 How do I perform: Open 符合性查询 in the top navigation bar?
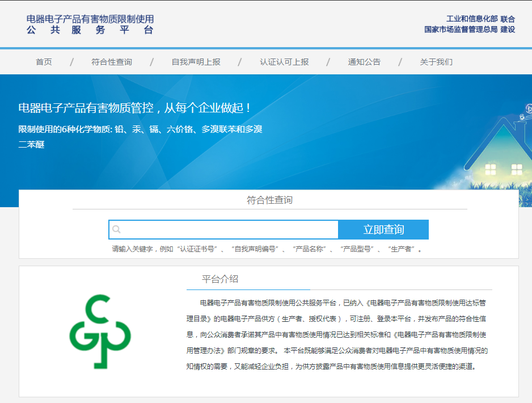point(112,62)
